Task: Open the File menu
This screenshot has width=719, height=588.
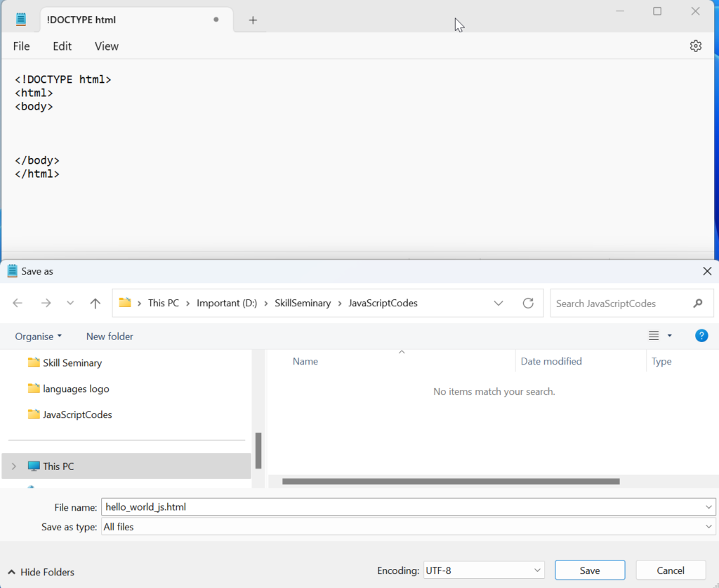Action: 21,46
